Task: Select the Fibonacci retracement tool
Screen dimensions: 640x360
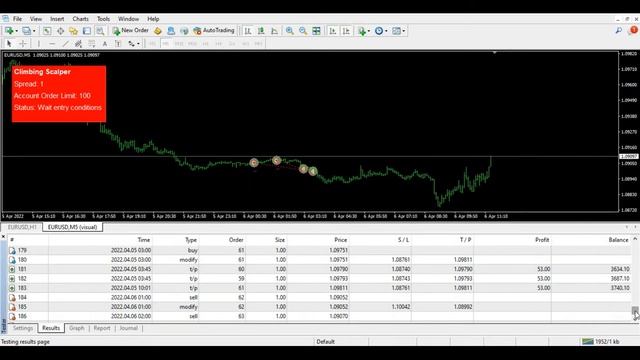Action: pyautogui.click(x=92, y=44)
